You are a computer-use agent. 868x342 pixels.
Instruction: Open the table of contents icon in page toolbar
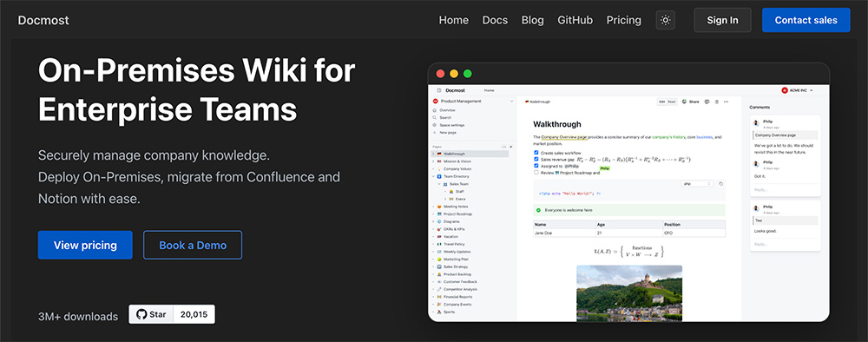tap(717, 102)
